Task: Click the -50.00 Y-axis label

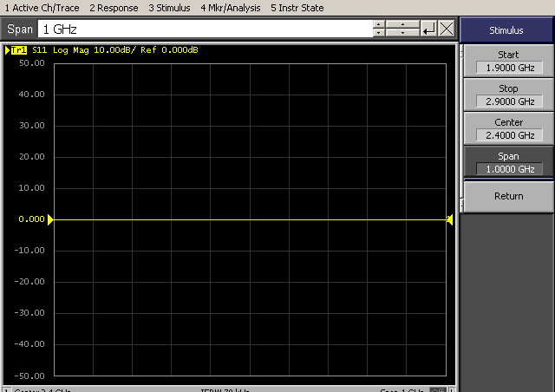Action: pos(29,376)
